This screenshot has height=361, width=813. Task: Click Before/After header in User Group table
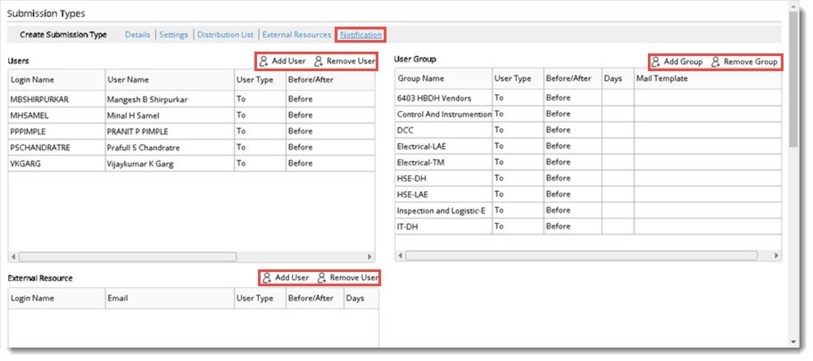point(572,78)
